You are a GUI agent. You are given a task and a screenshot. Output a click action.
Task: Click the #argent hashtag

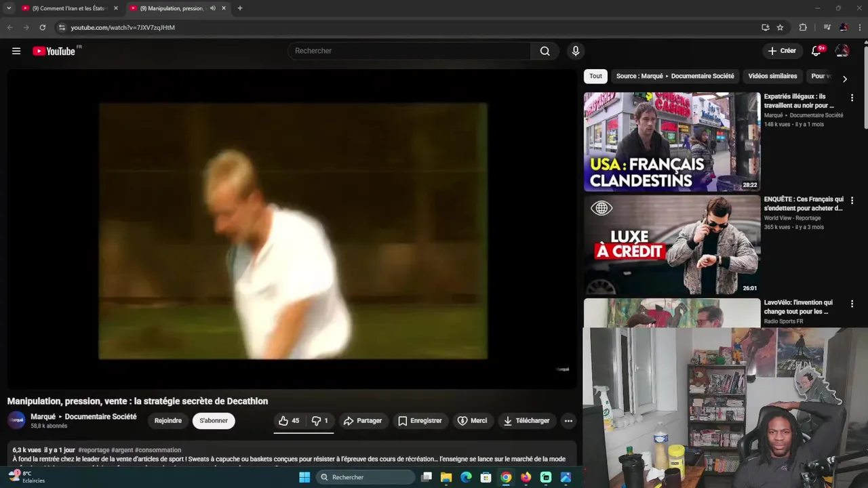click(122, 450)
